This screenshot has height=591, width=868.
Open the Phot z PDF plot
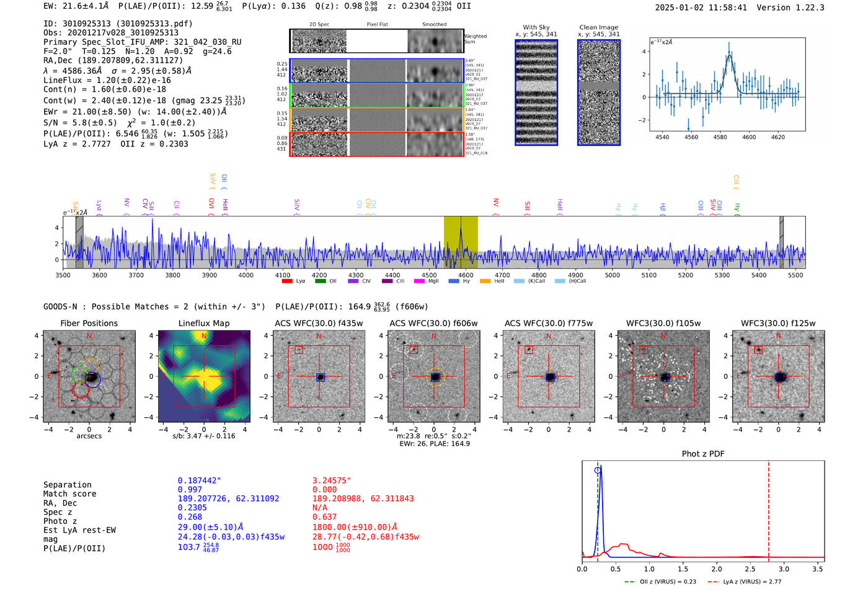click(x=703, y=512)
